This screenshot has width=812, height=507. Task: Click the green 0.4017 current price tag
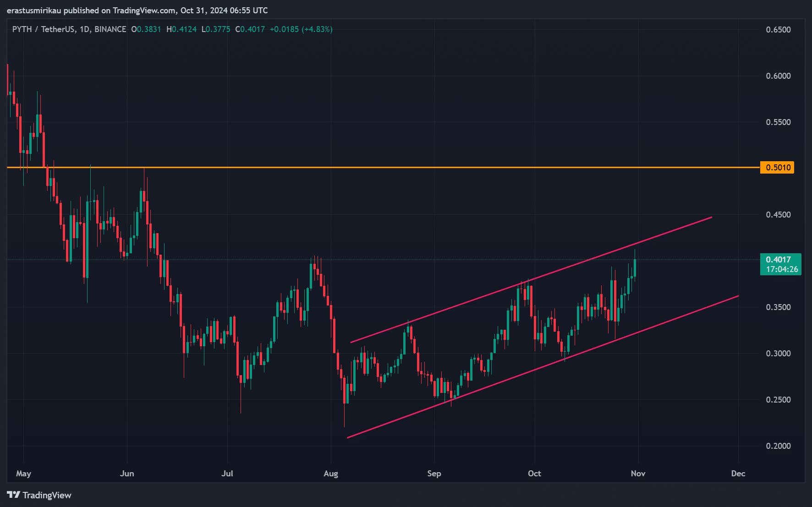tap(778, 260)
